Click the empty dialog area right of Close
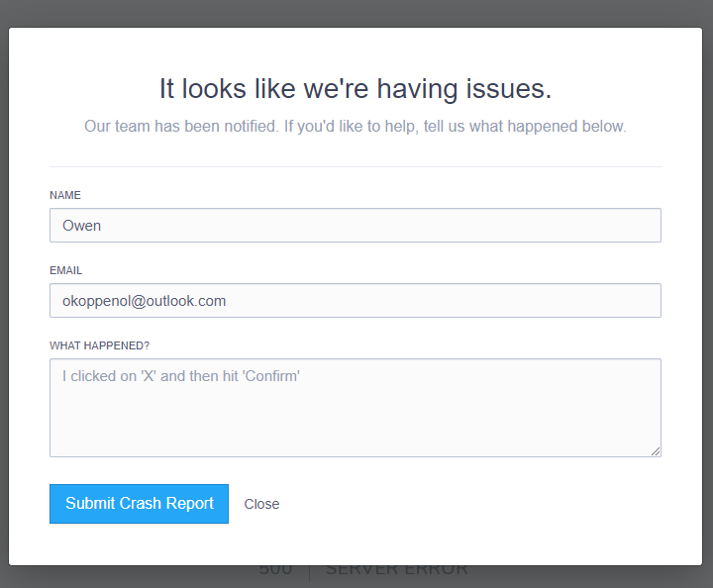The height and width of the screenshot is (588, 713). pyautogui.click(x=475, y=504)
